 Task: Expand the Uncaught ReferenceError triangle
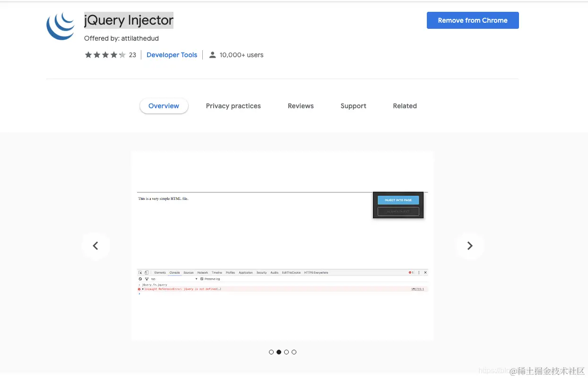click(x=143, y=289)
